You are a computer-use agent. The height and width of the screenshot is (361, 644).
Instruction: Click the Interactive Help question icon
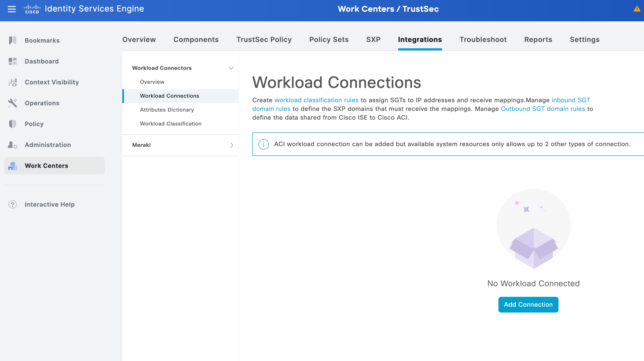tap(12, 204)
